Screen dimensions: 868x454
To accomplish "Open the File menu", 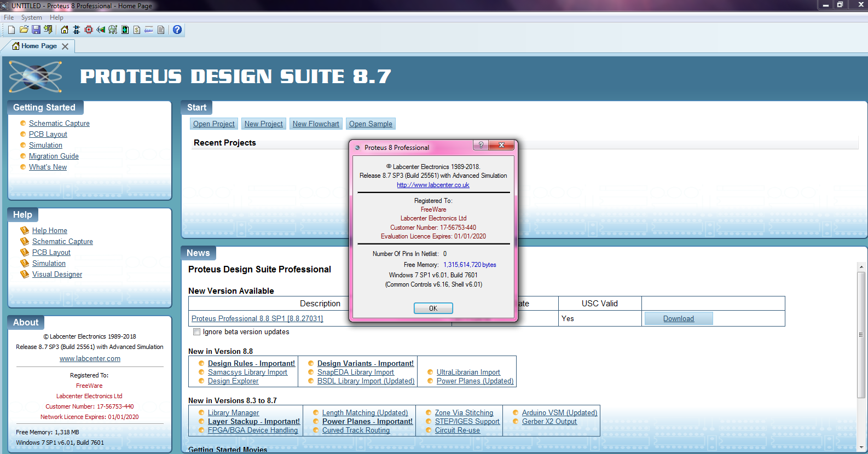I will coord(9,18).
